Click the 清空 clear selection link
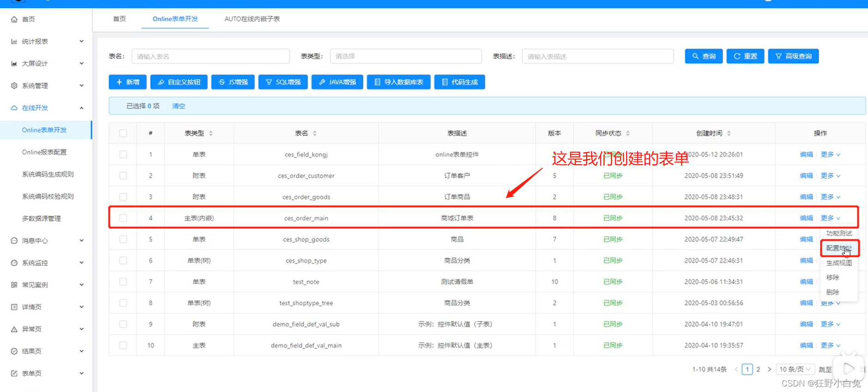 (x=179, y=106)
